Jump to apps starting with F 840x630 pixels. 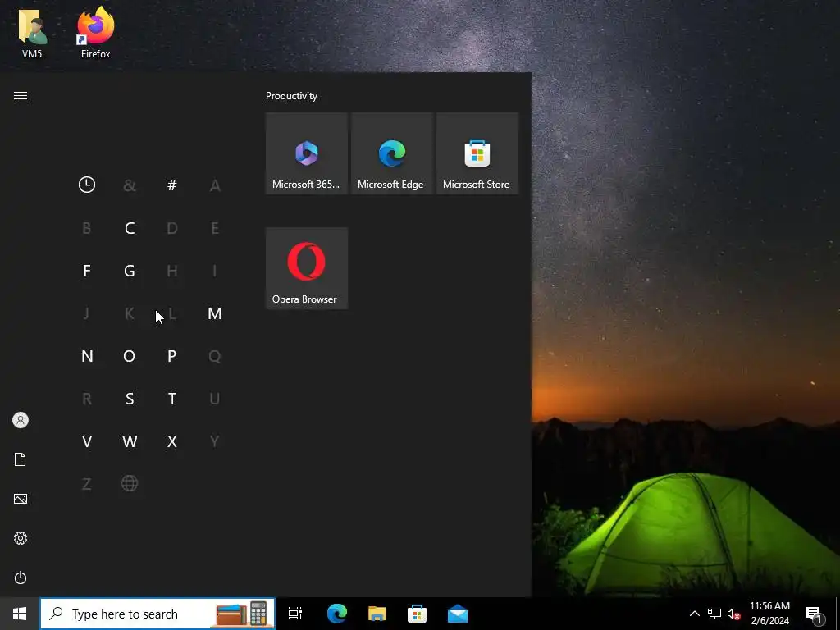pyautogui.click(x=87, y=271)
